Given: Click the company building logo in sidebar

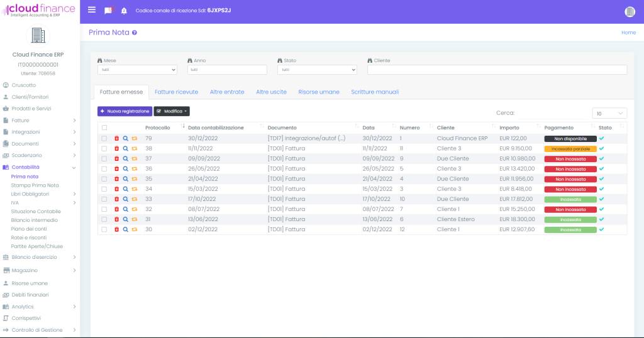Looking at the screenshot, I should (x=38, y=36).
